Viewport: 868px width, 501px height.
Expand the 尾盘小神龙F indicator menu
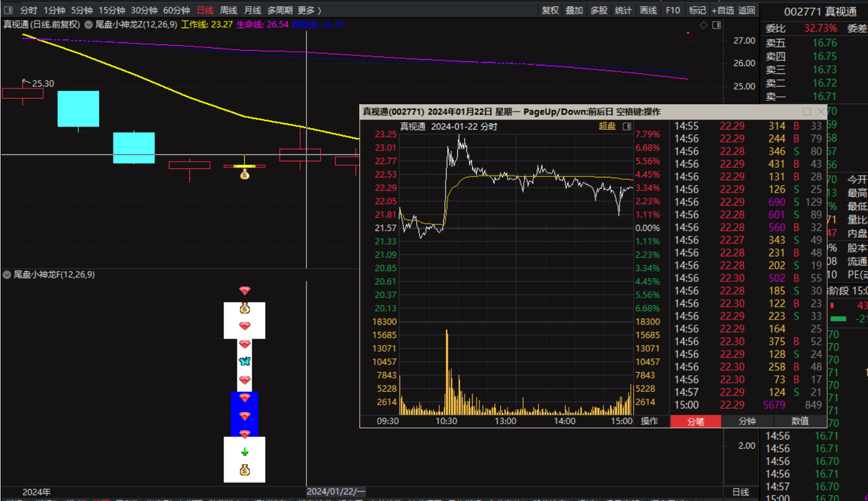click(7, 275)
